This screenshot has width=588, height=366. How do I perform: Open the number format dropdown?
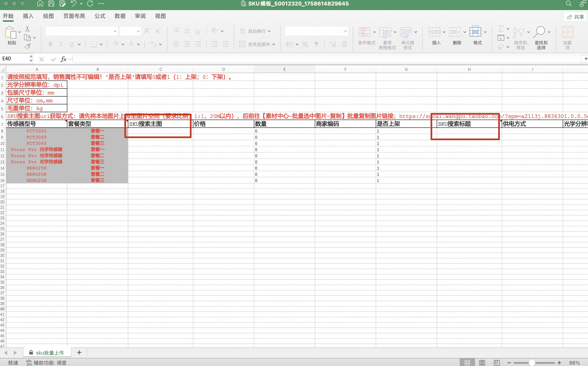coord(345,31)
